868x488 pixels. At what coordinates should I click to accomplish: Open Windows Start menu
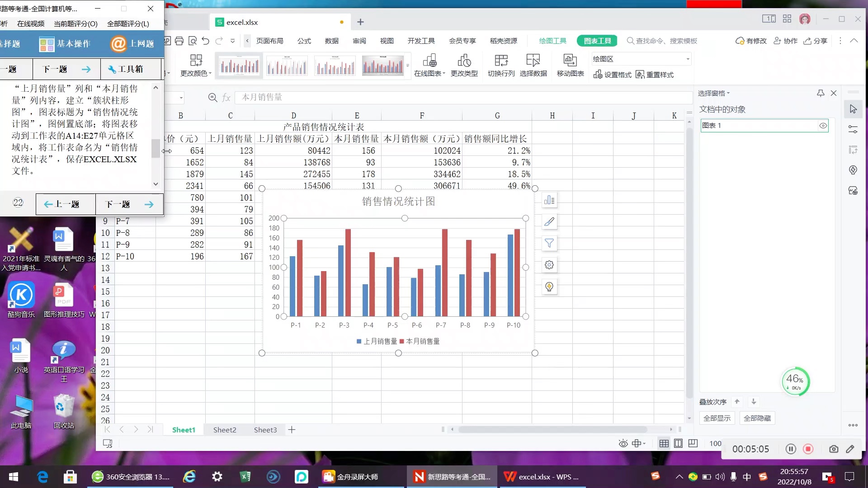(x=14, y=477)
